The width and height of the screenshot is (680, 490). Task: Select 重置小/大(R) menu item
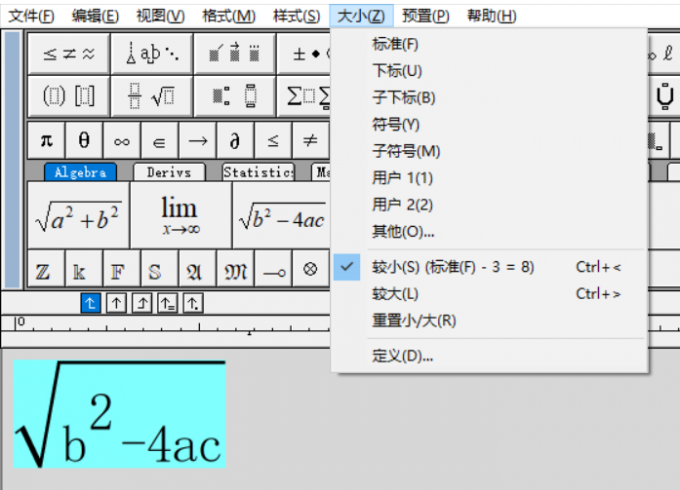(x=489, y=321)
